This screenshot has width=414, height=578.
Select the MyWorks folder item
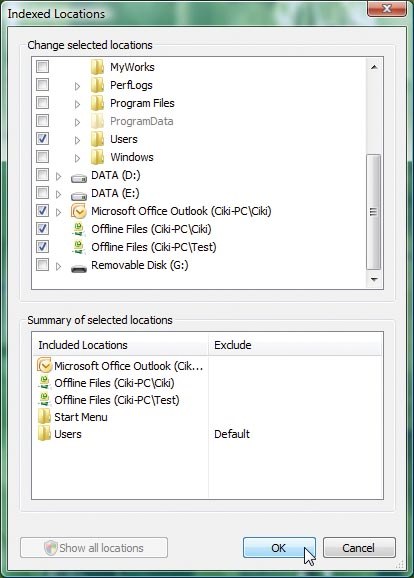coord(132,67)
